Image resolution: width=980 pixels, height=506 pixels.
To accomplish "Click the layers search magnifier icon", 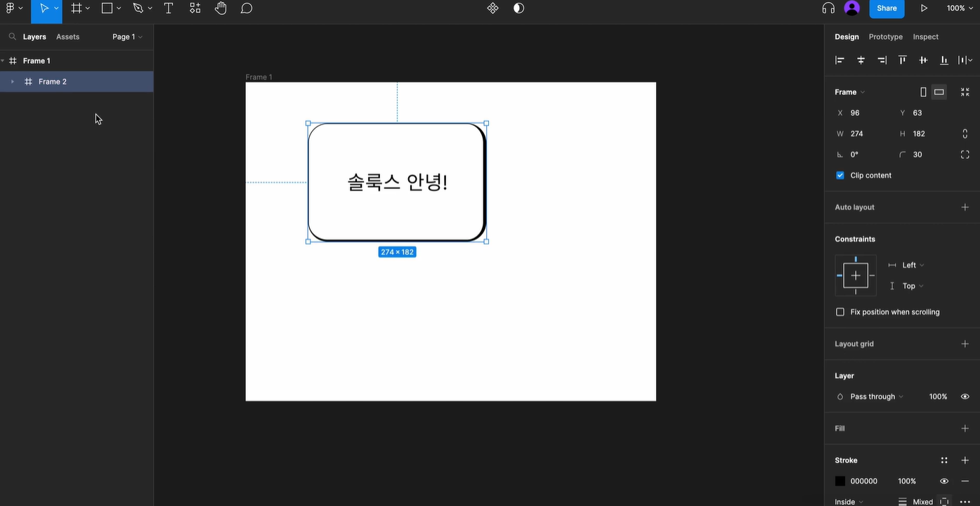I will coord(13,37).
